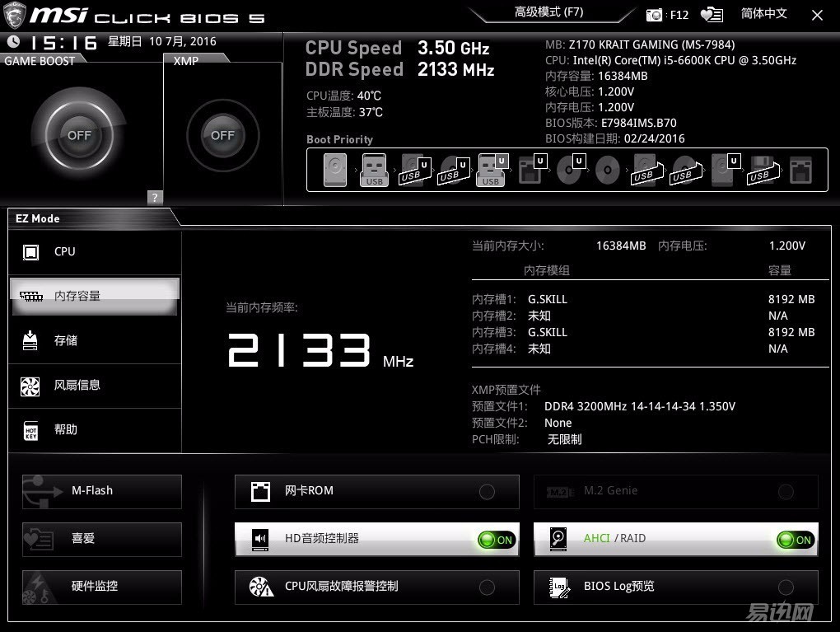
Task: Click the DDR Speed 2133 MHz reading
Action: [x=399, y=69]
